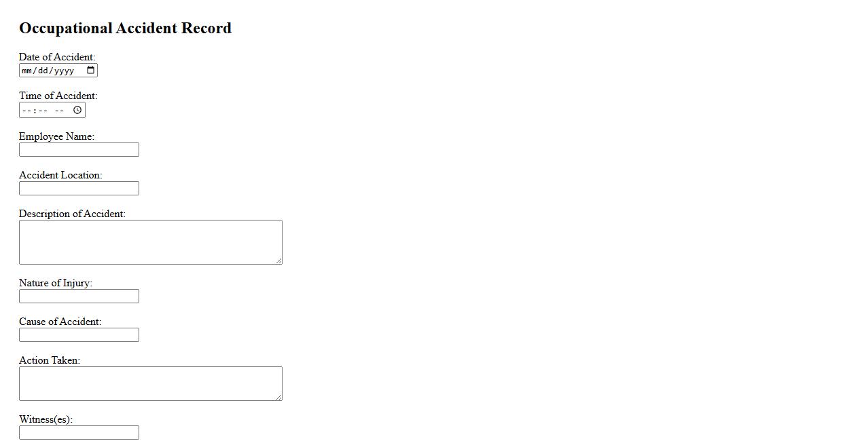868x441 pixels.
Task: Click the Occupational Accident Record heading
Action: [125, 28]
